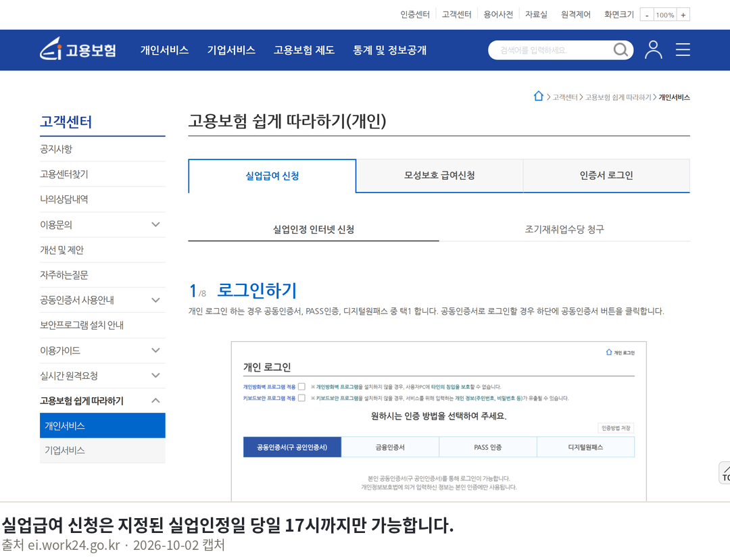The image size is (730, 560).
Task: Increase screen size with plus button
Action: [x=683, y=15]
